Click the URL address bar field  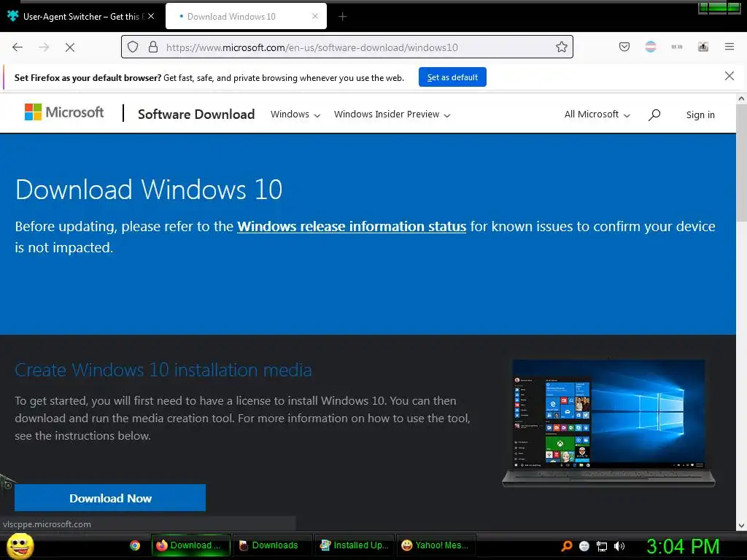pyautogui.click(x=347, y=47)
